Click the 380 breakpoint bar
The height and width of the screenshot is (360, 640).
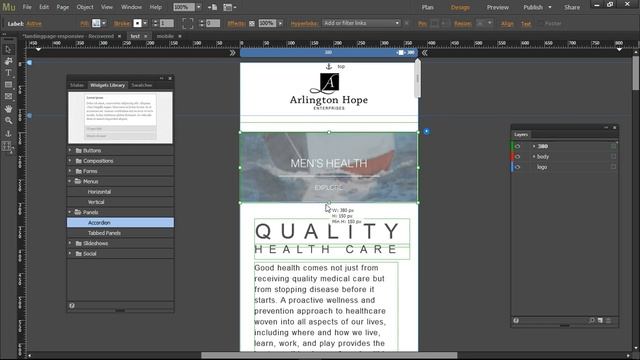pyautogui.click(x=329, y=53)
